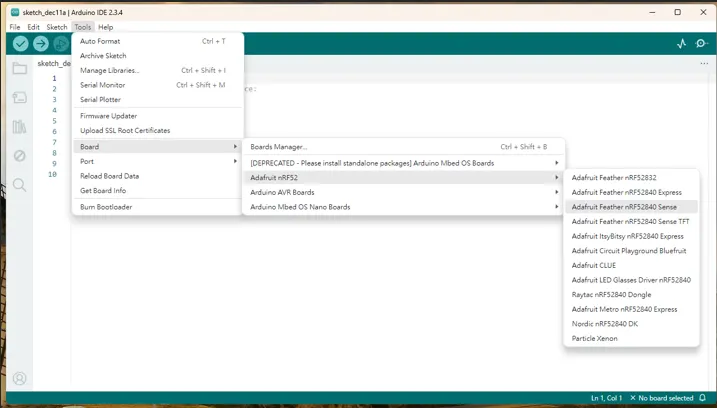Viewport: 717px width, 408px height.
Task: Open Manage Libraries menu entry
Action: pos(157,70)
